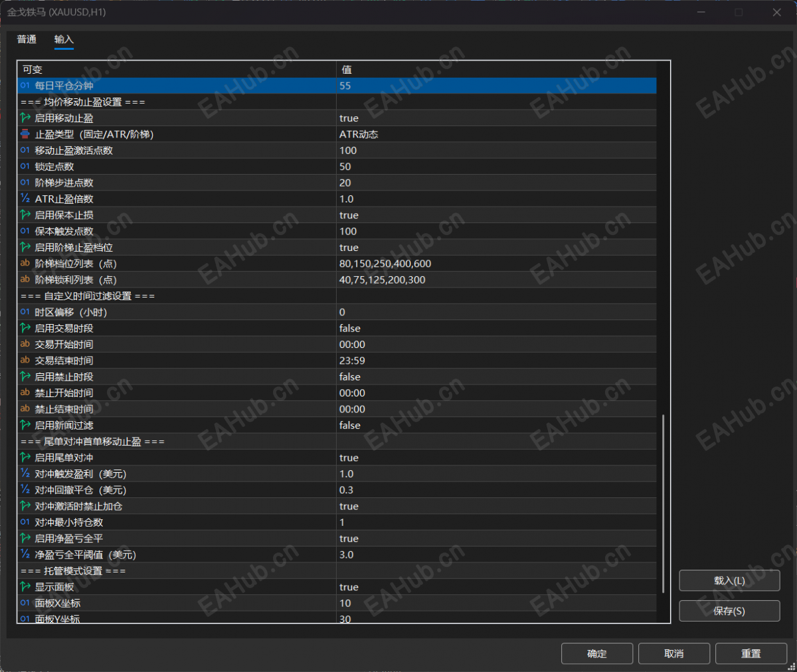Image resolution: width=797 pixels, height=672 pixels.
Task: Edit the 每日平仓分钟 value 55
Action: (496, 86)
